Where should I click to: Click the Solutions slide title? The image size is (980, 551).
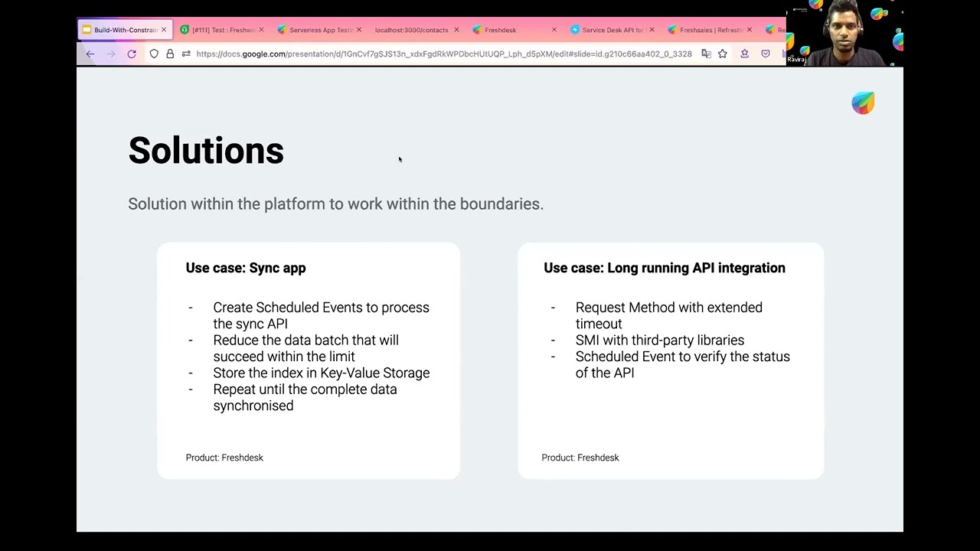[206, 150]
